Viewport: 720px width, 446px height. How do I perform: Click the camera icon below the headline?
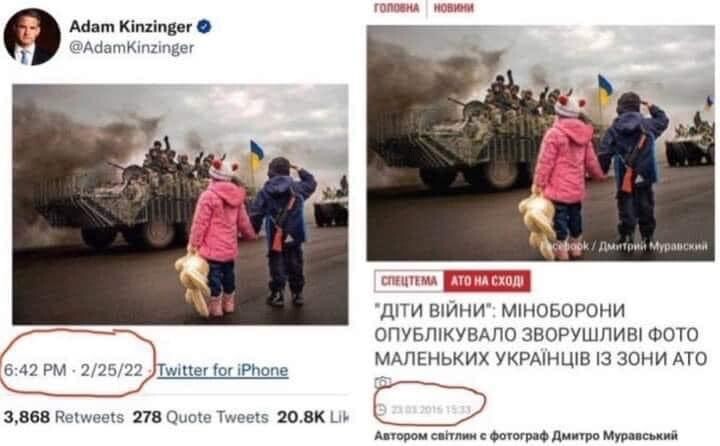(382, 382)
